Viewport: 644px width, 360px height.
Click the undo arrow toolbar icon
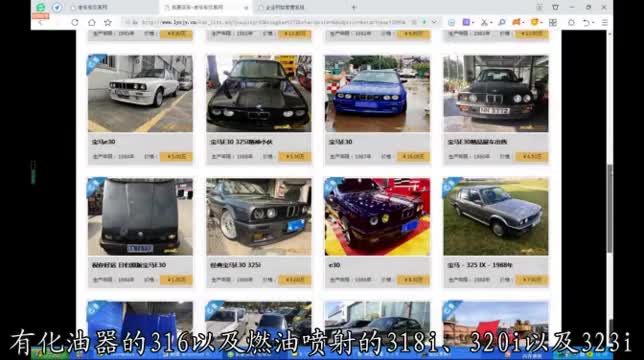click(x=586, y=23)
